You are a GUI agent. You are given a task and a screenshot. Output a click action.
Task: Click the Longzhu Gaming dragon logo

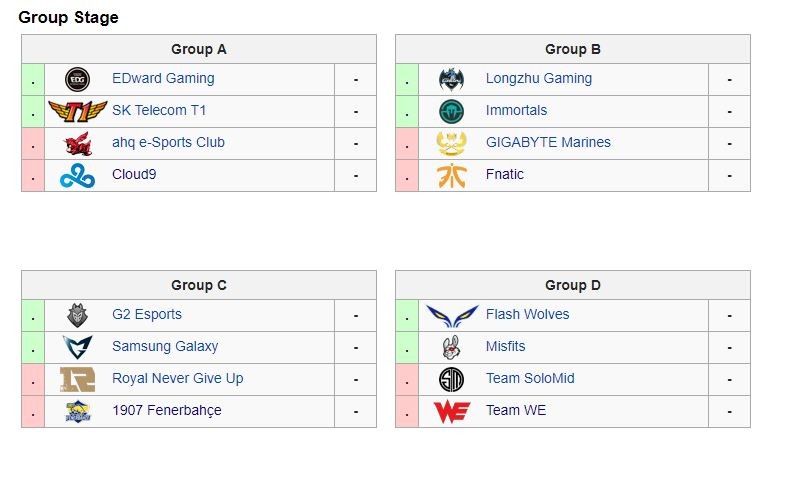(x=451, y=79)
